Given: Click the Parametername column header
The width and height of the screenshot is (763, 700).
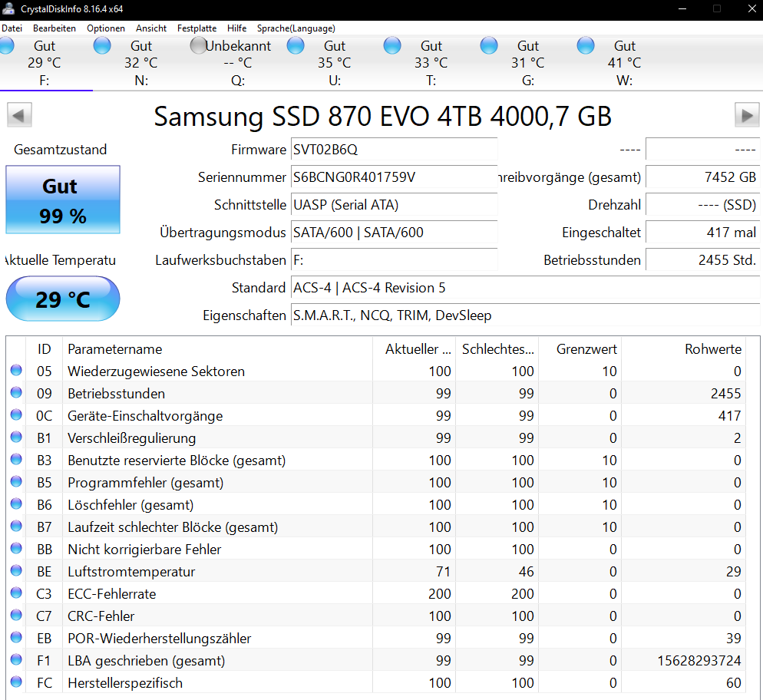Looking at the screenshot, I should [x=217, y=348].
